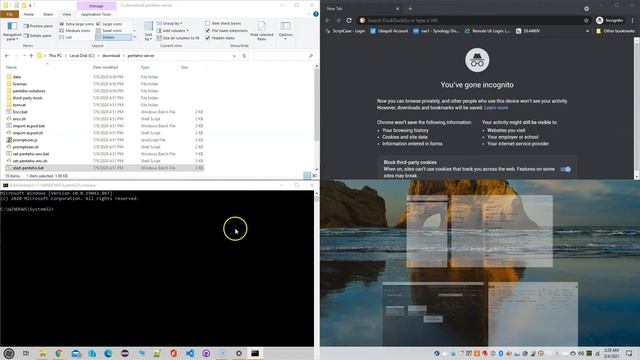The image size is (640, 360).
Task: Click Size all columns to fit
Action: 178,38
